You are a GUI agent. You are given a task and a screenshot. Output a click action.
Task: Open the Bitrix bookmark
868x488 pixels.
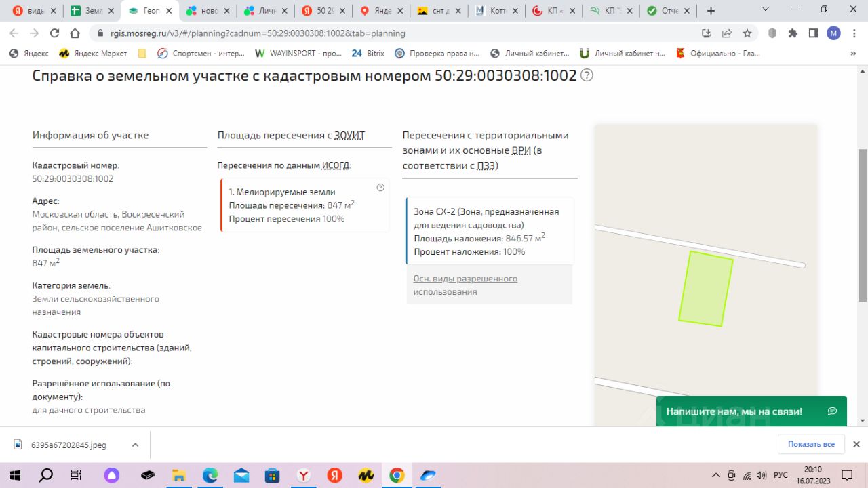368,53
